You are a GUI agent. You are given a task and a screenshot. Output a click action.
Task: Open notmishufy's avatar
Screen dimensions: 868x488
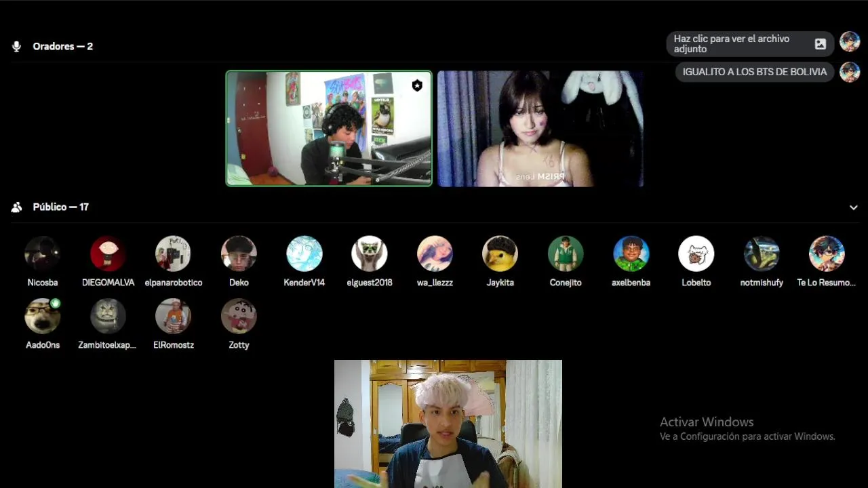tap(762, 253)
